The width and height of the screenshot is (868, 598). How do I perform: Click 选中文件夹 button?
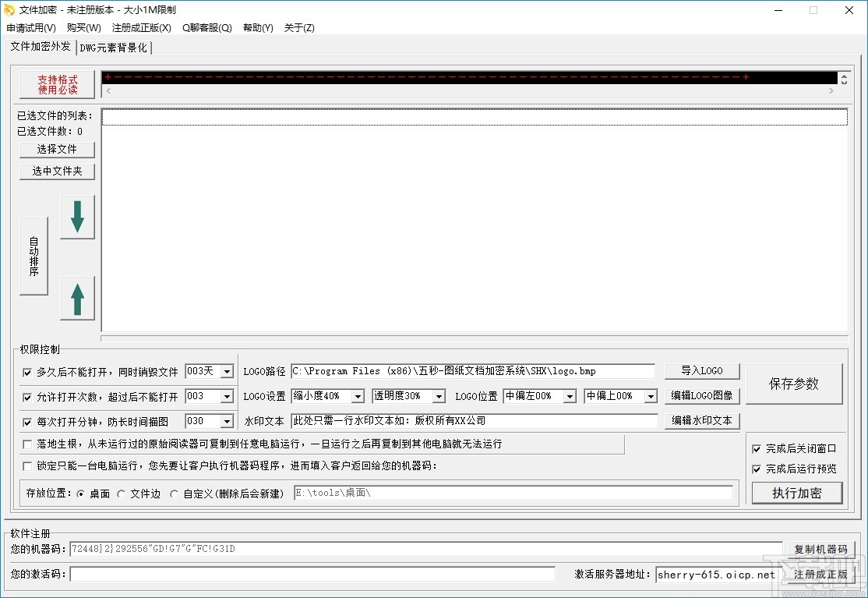coord(57,171)
